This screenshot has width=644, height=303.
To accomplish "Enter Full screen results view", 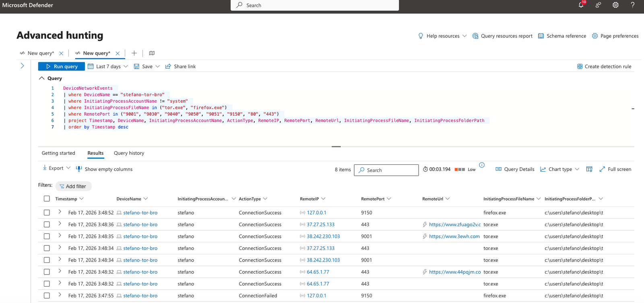I will click(615, 169).
